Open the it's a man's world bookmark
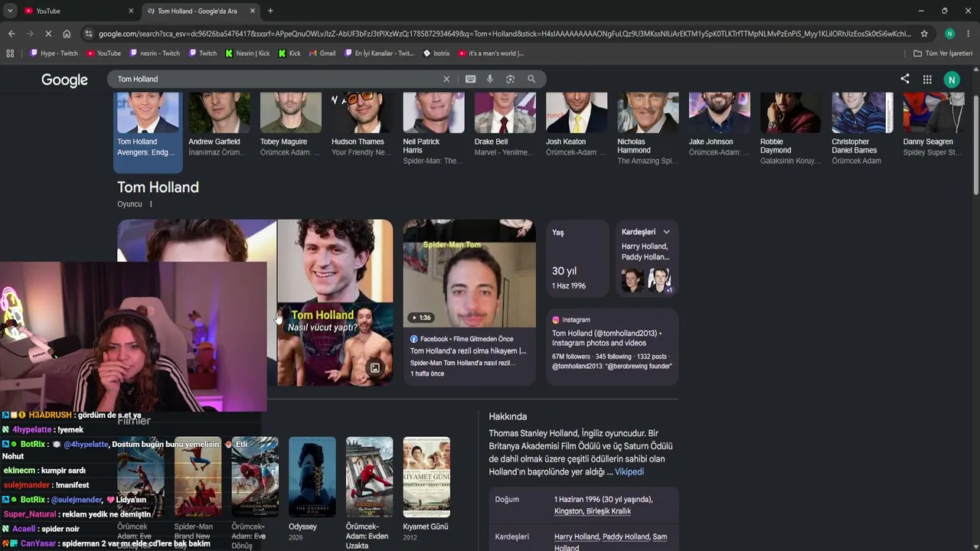Viewport: 980px width, 551px height. coord(491,54)
